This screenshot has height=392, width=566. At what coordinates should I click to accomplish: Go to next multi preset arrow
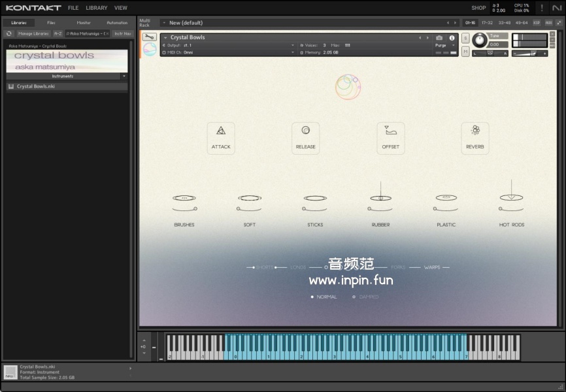coord(455,23)
